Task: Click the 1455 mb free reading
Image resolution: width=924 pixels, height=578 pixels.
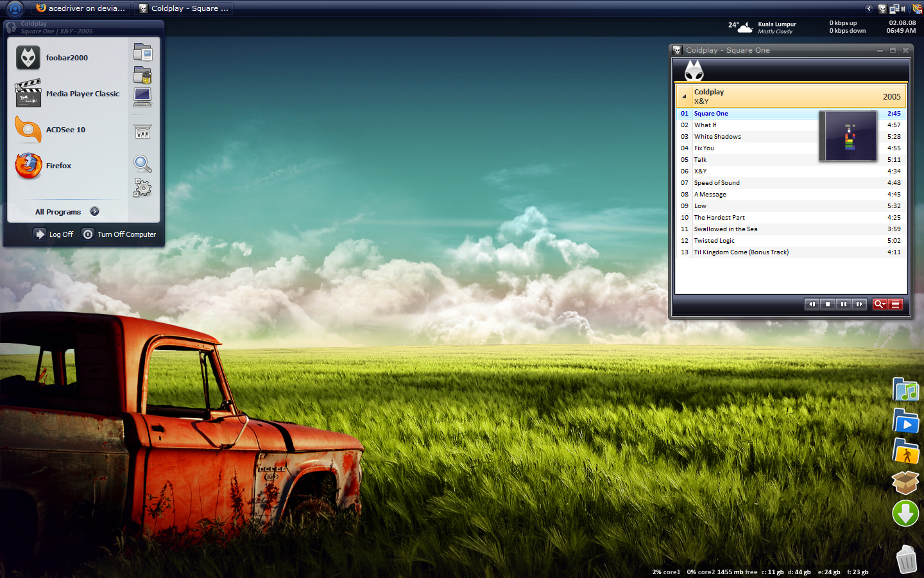Action: (x=737, y=572)
